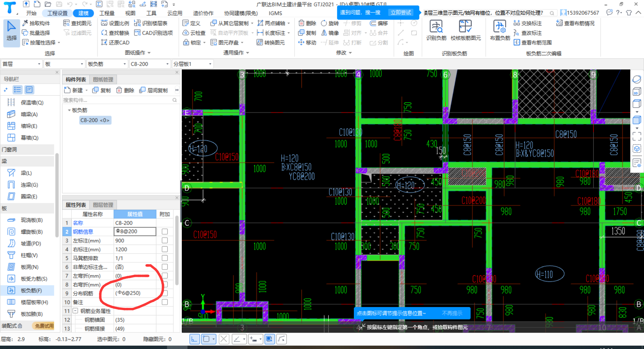Toggle 马凳筋排数 附加 checkbox

(165, 258)
